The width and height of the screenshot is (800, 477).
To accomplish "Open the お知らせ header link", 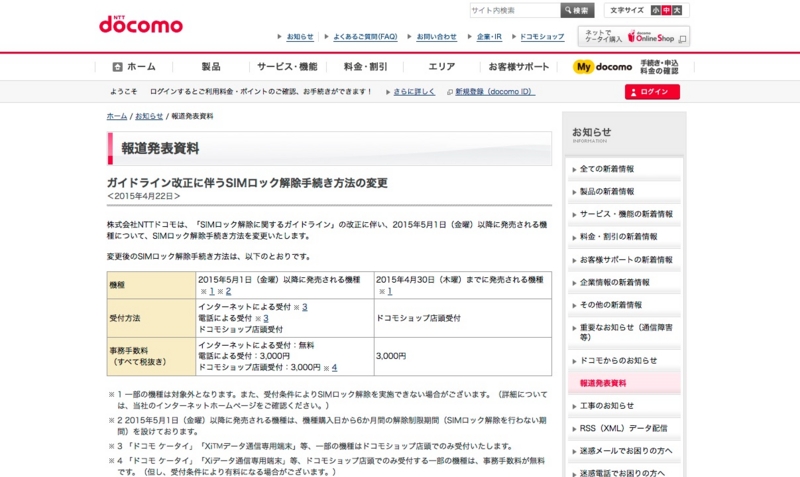I will pos(300,37).
